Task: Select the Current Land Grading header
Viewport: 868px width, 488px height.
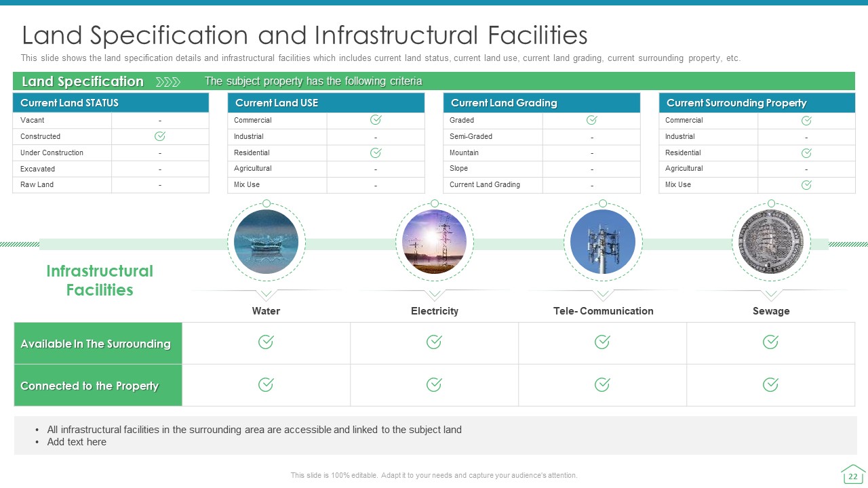Action: coord(542,103)
